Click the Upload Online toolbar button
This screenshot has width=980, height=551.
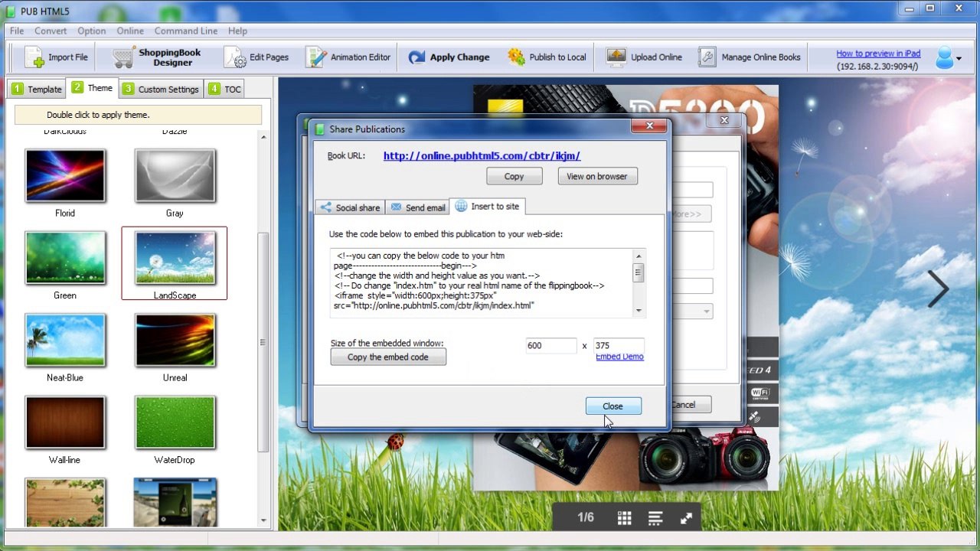644,57
